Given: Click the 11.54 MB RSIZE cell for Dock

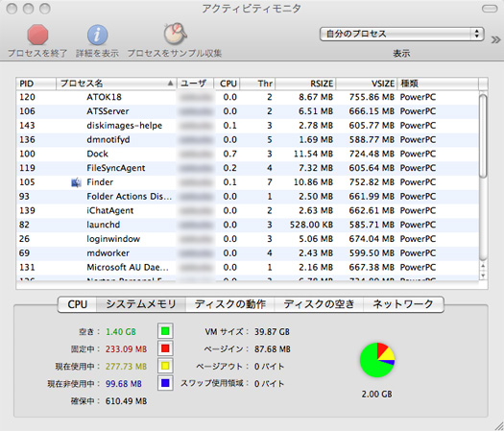Looking at the screenshot, I should 313,154.
